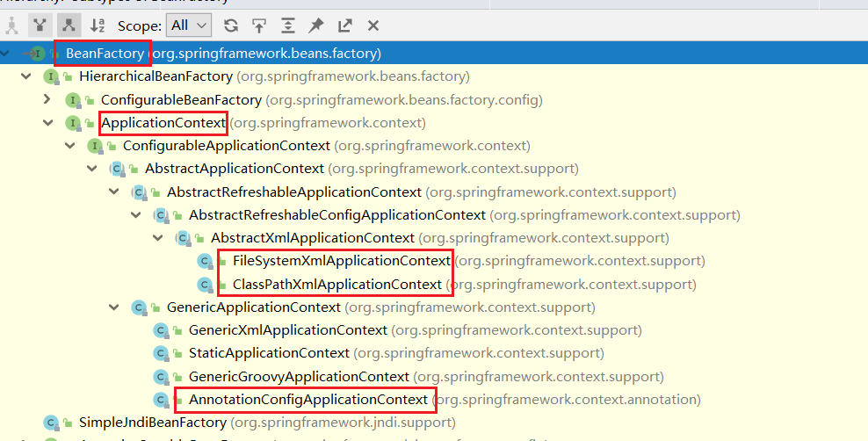Click the Export to Text File icon

tap(345, 25)
